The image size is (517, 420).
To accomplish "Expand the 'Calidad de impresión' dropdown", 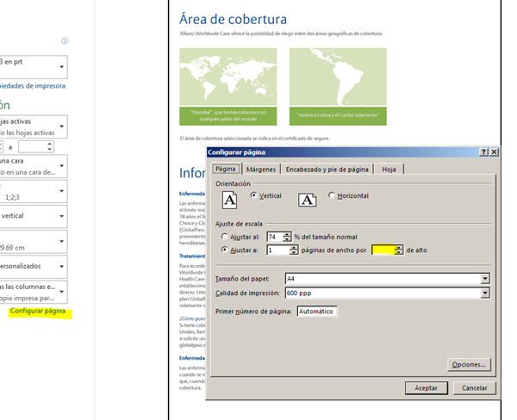I will point(485,293).
